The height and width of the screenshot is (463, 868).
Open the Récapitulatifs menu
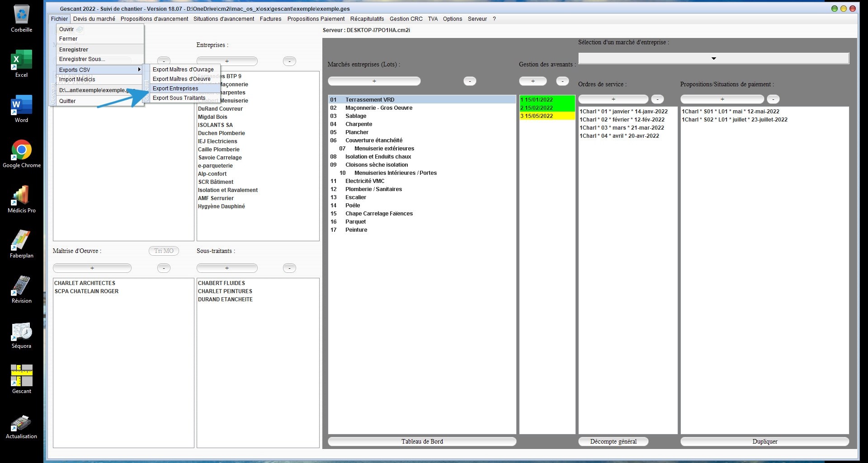pyautogui.click(x=367, y=19)
